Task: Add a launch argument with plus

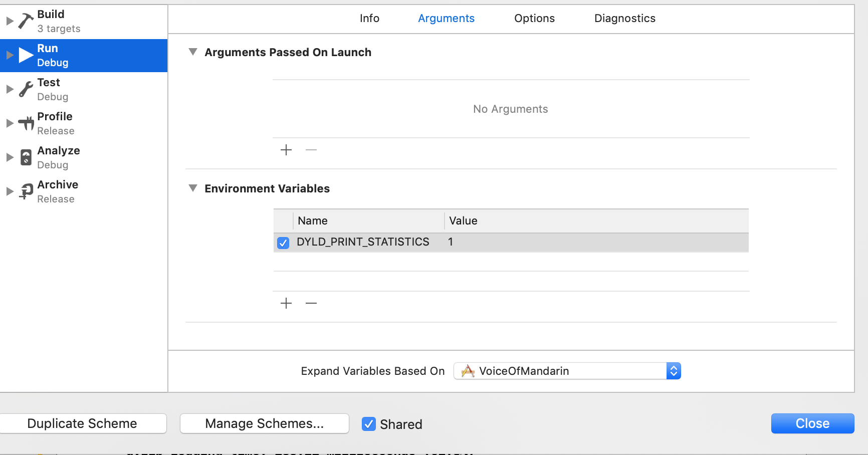Action: click(286, 150)
